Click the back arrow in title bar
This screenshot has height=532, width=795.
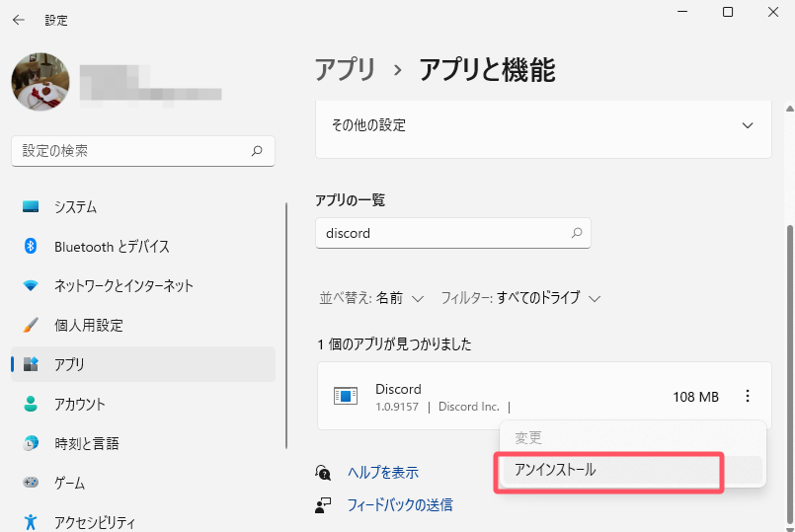point(18,20)
